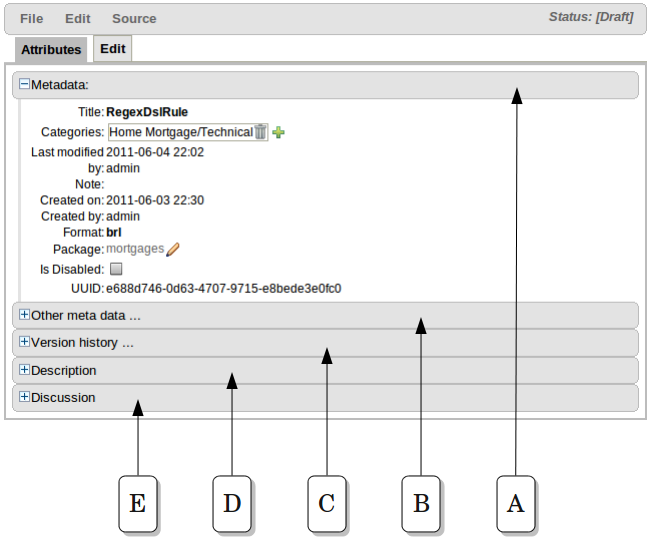Open the Source menu
This screenshot has width=651, height=538.
coord(134,19)
